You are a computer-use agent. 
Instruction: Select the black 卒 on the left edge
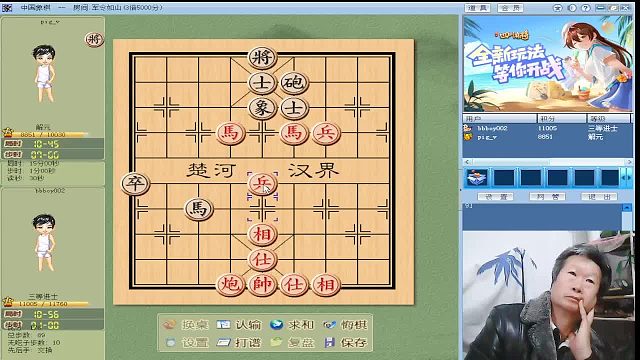click(135, 183)
